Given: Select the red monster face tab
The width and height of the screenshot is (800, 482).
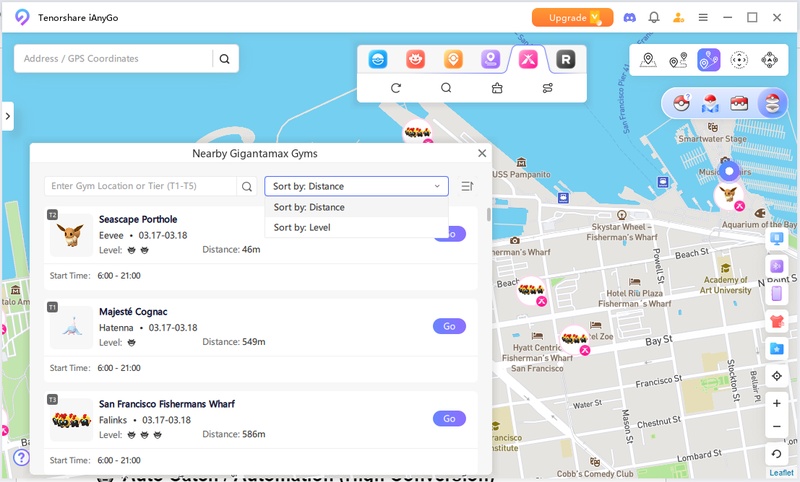Looking at the screenshot, I should click(416, 60).
